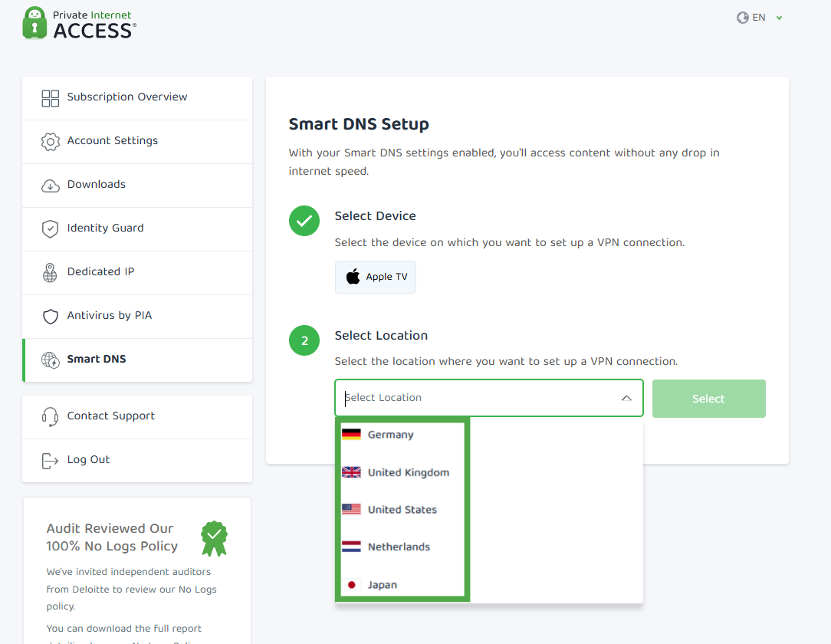831x644 pixels.
Task: Log Out of the account
Action: (x=137, y=461)
